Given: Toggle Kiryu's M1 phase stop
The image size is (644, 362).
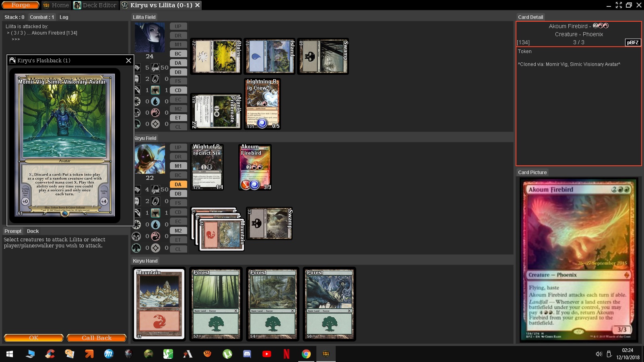Looking at the screenshot, I should pos(178,166).
